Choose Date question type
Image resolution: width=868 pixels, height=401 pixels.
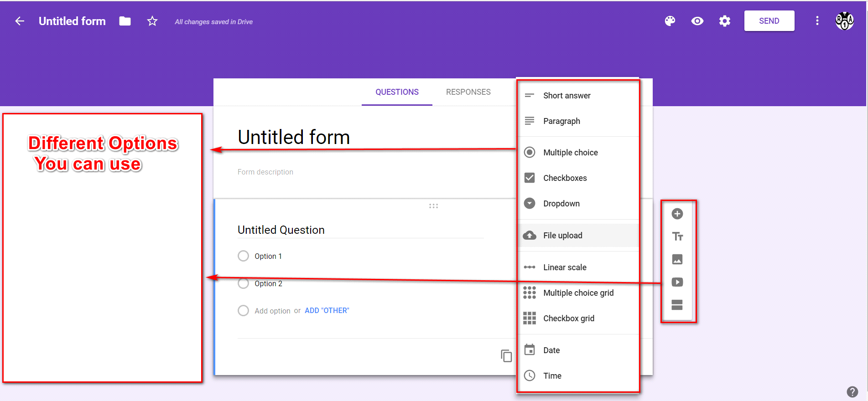(578, 350)
